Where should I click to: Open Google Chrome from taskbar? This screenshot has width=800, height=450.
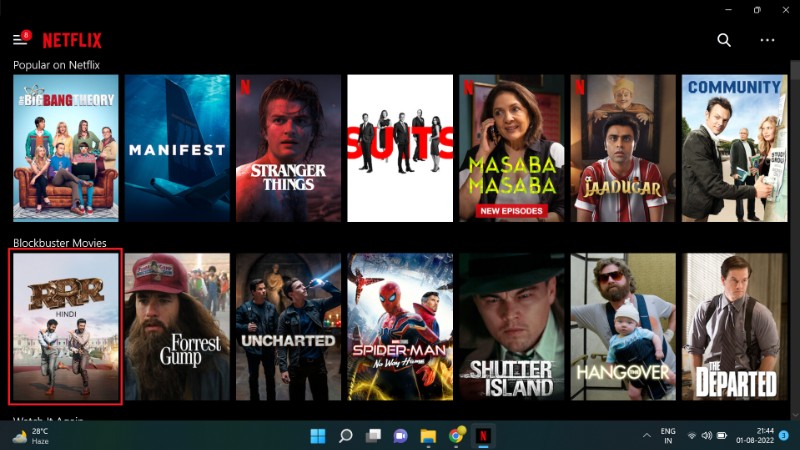click(x=456, y=436)
